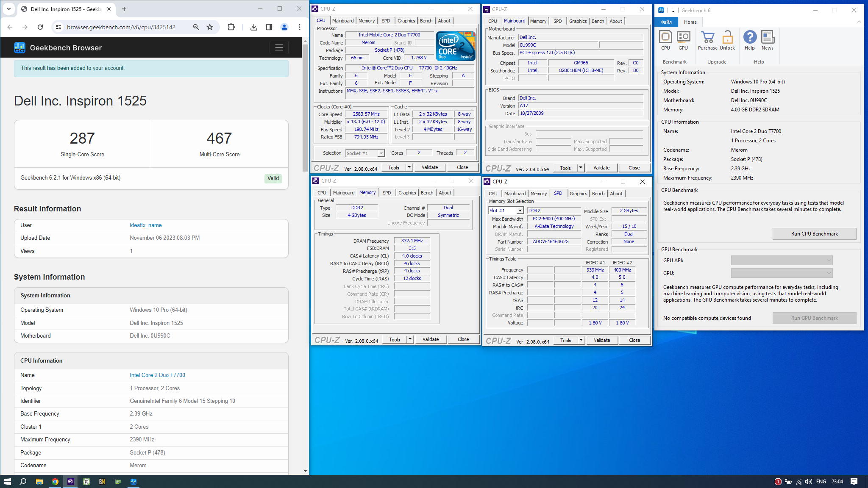Expand the GPU API dropdown in Geekbench

pos(782,260)
